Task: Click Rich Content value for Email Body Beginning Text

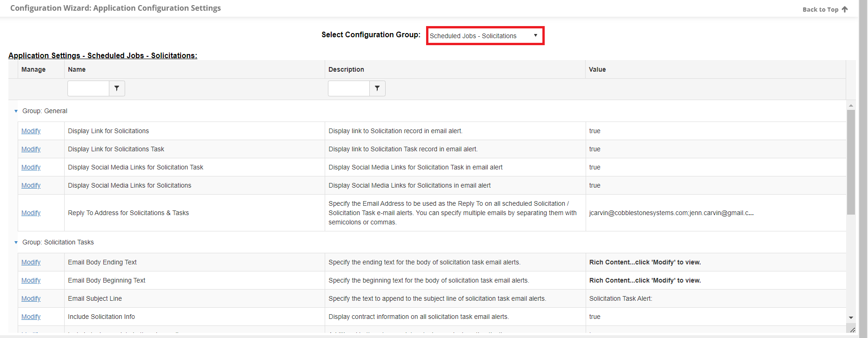Action: (645, 280)
